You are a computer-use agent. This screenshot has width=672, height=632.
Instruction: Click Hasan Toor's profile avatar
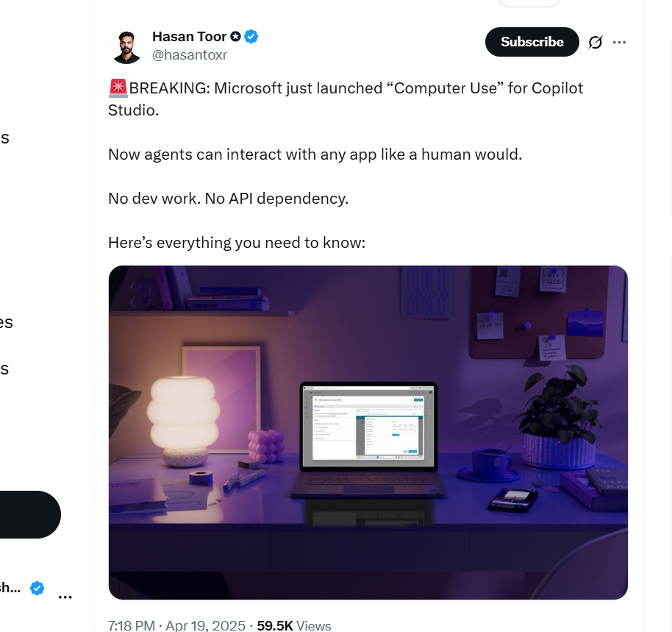point(126,46)
